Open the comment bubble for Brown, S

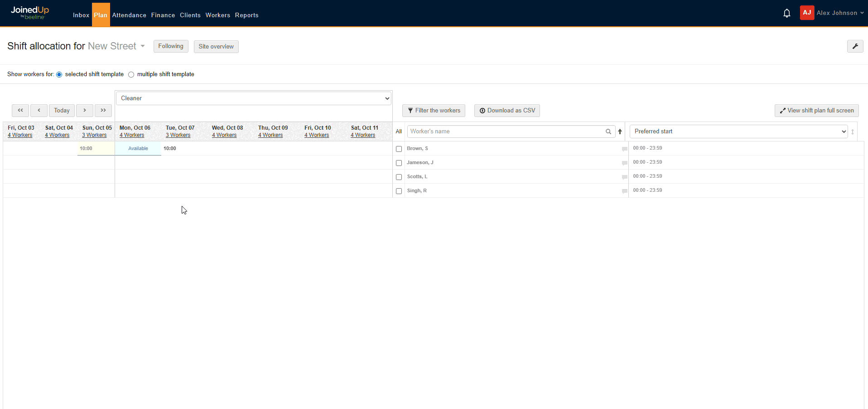point(624,149)
